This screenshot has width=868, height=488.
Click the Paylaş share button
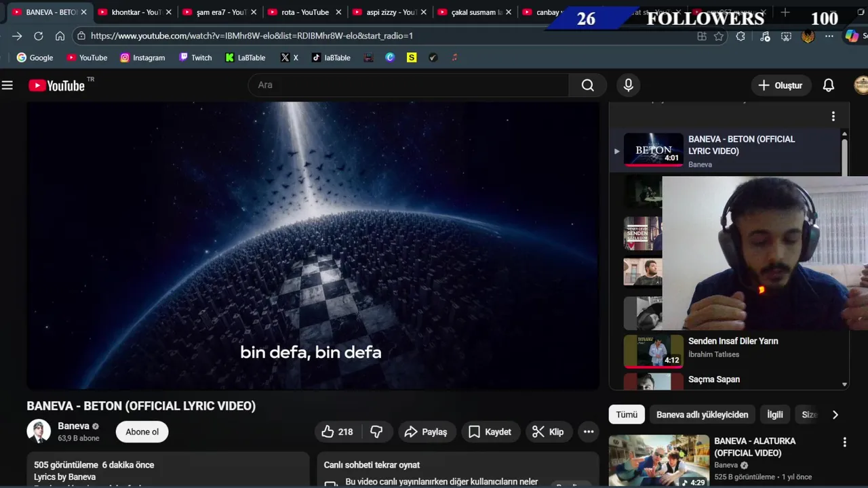[426, 432]
